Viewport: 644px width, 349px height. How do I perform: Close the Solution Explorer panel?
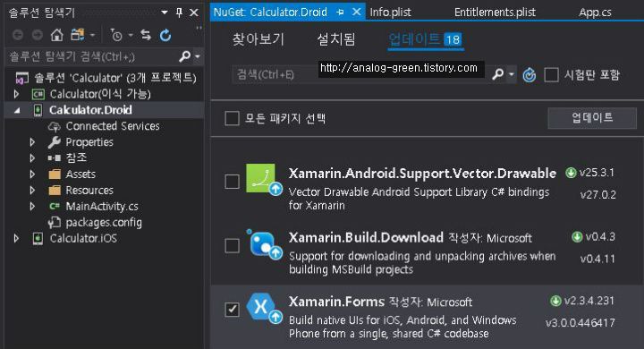(194, 13)
